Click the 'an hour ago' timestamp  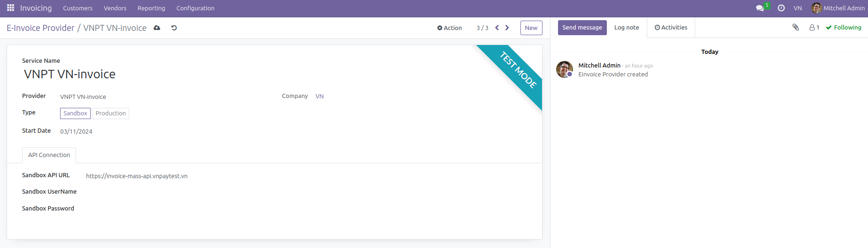click(639, 66)
